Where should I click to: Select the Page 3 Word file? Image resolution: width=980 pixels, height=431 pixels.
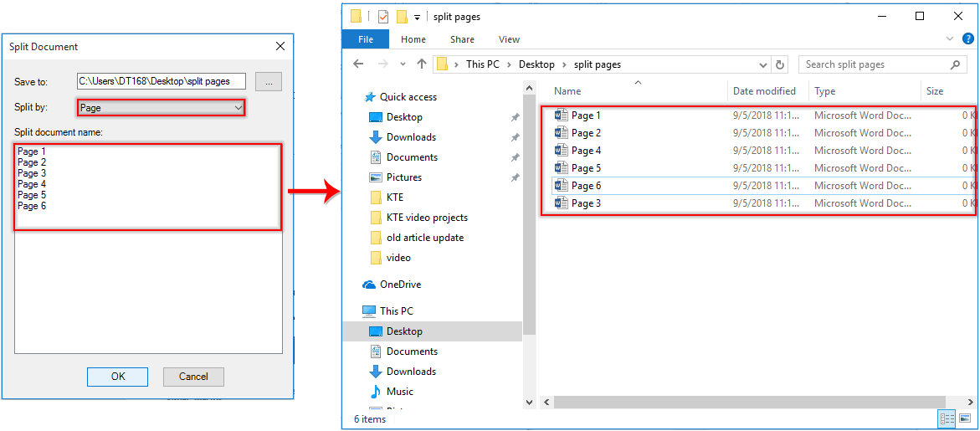pyautogui.click(x=586, y=203)
